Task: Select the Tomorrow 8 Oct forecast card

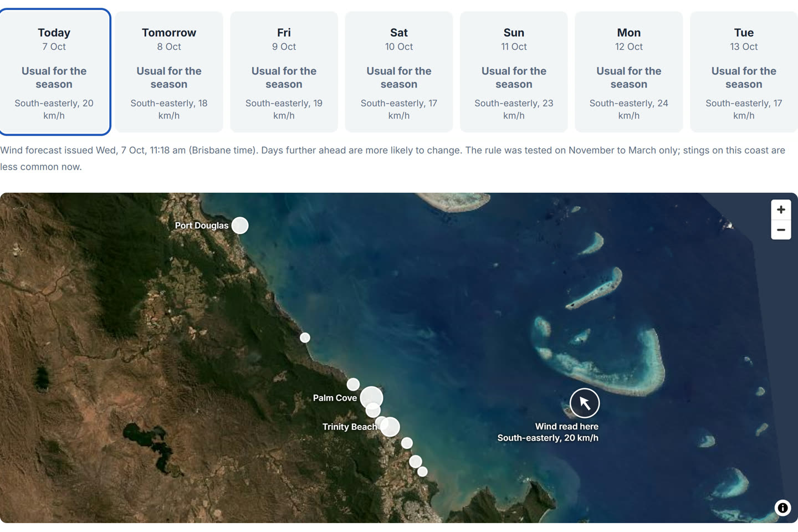Action: 169,72
